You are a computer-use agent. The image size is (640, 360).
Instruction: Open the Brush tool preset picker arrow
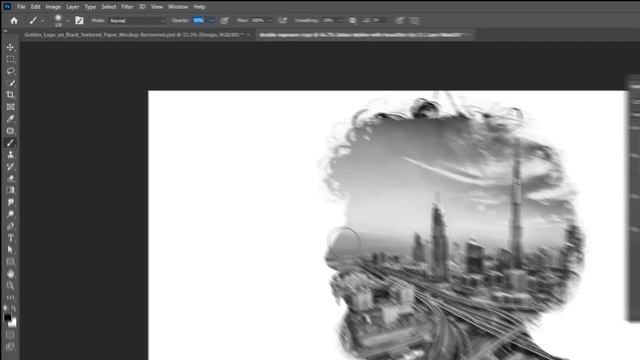click(42, 20)
